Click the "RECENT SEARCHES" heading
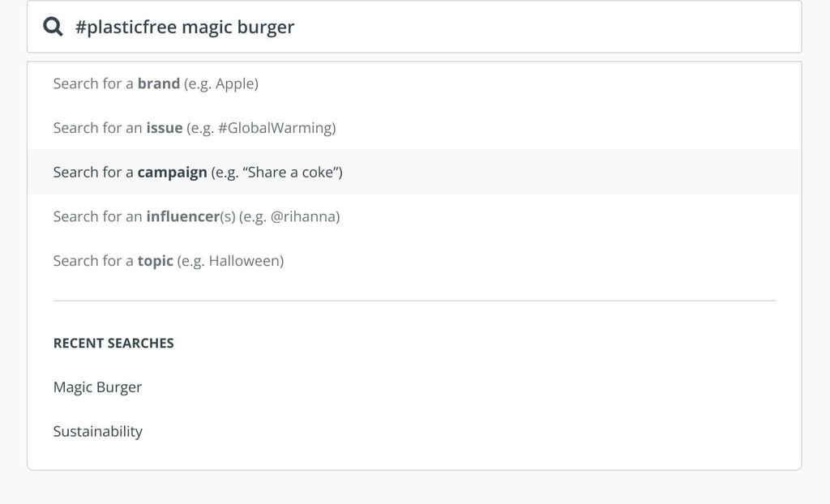 [x=113, y=344]
